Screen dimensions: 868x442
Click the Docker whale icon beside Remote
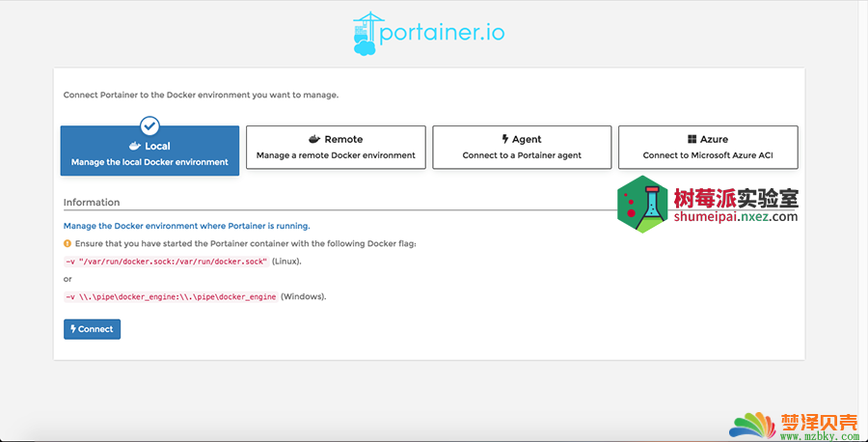[314, 139]
